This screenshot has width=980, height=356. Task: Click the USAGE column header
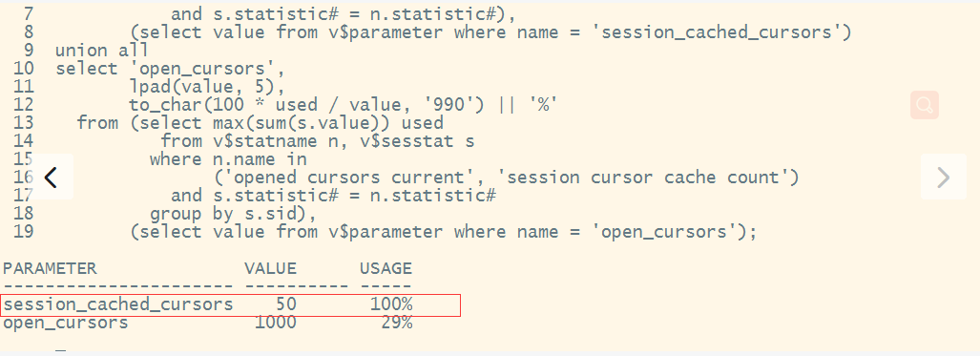click(x=386, y=268)
